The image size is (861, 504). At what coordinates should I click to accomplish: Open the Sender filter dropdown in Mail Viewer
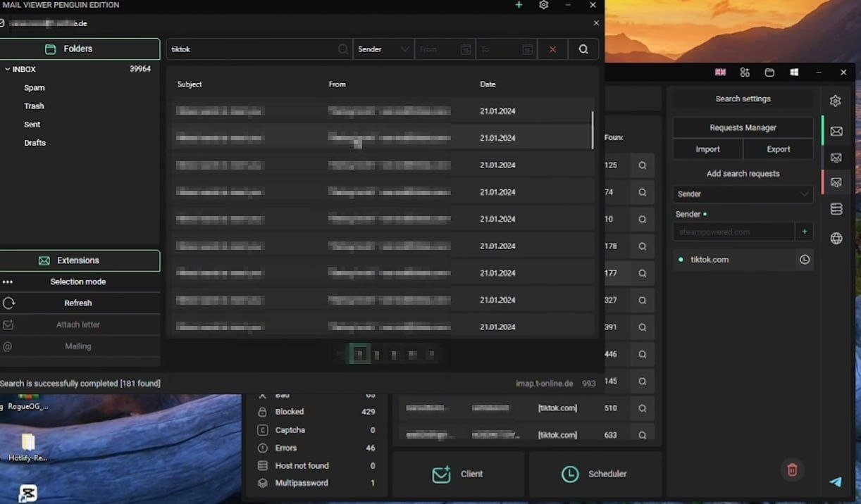[x=383, y=49]
